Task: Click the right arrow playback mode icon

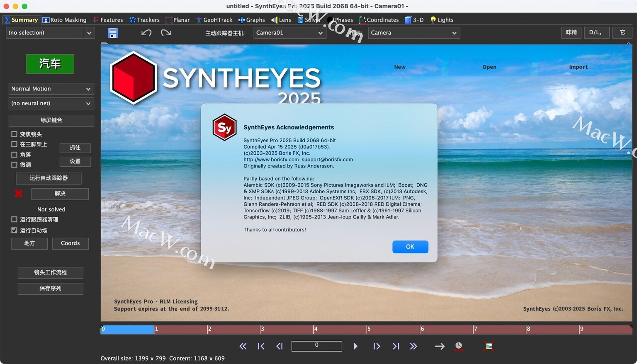Action: coord(440,346)
